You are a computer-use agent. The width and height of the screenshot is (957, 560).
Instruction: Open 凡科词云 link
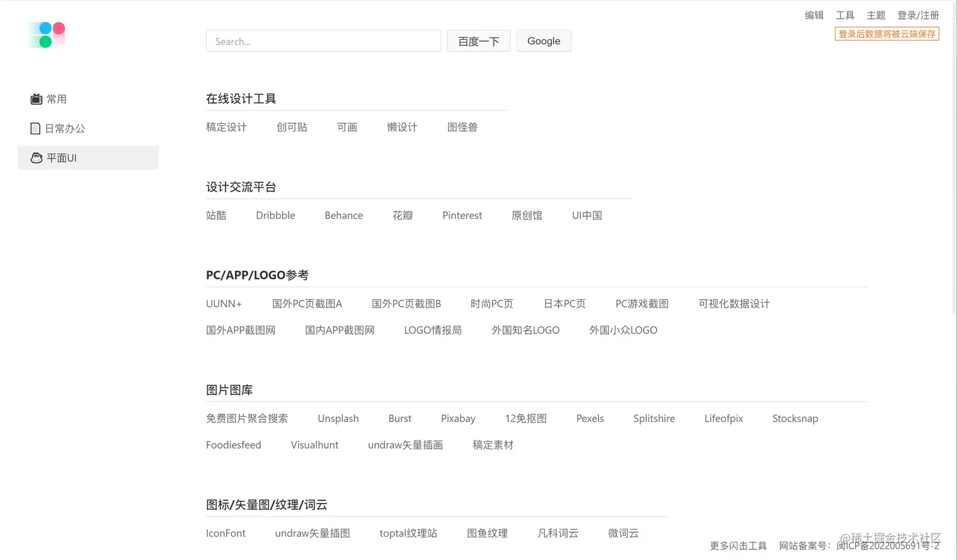pyautogui.click(x=558, y=533)
